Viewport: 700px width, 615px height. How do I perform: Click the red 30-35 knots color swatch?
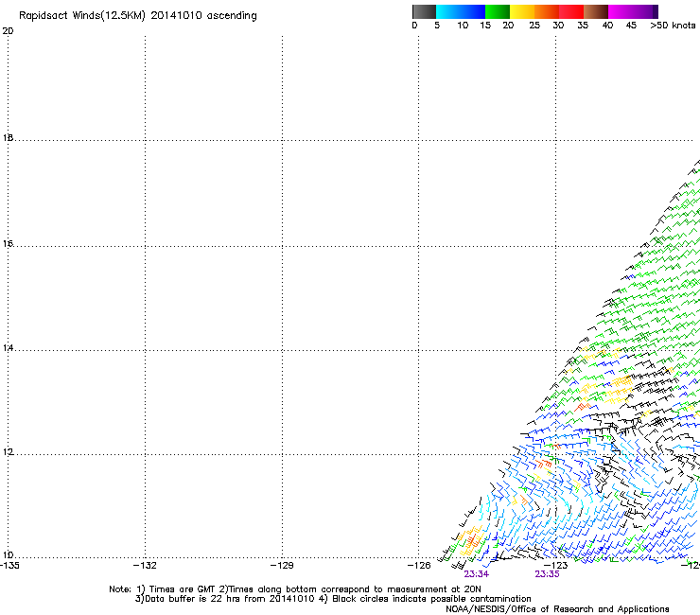(571, 11)
